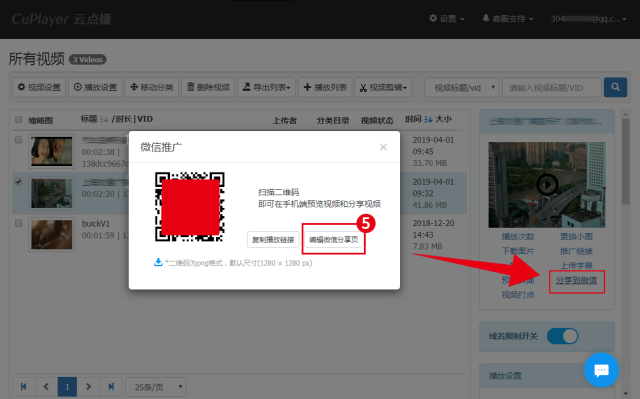The height and width of the screenshot is (399, 640).
Task: Tick the checkbox for buickV1 video
Action: coord(18,223)
